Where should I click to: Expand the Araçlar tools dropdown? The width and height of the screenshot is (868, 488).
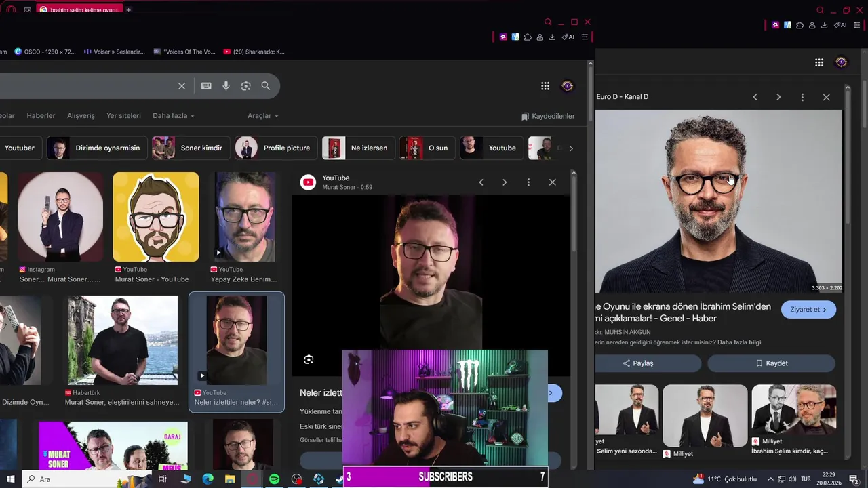(x=263, y=116)
